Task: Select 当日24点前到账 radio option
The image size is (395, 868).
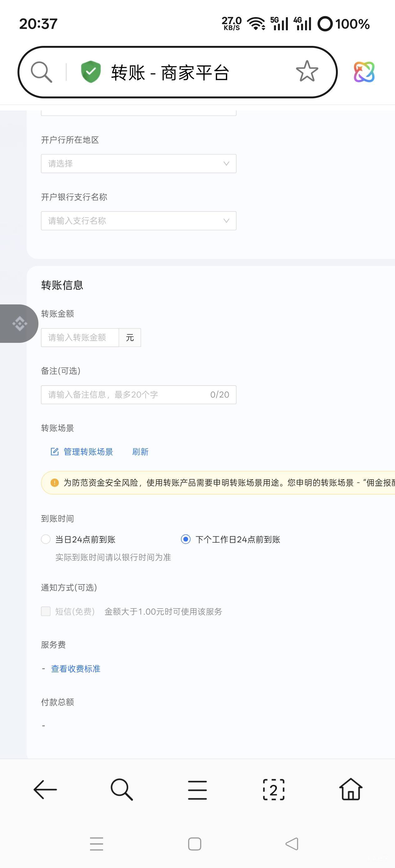Action: tap(46, 539)
